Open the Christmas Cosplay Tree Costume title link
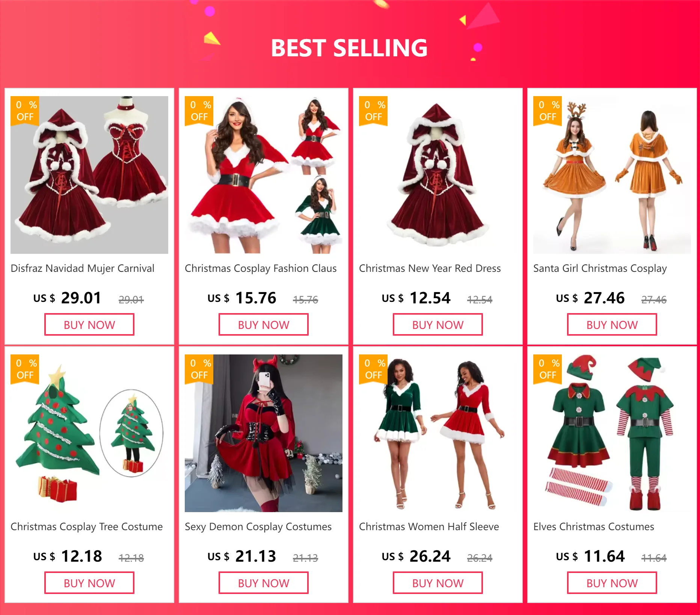Screen dimensions: 700x615 [x=86, y=527]
